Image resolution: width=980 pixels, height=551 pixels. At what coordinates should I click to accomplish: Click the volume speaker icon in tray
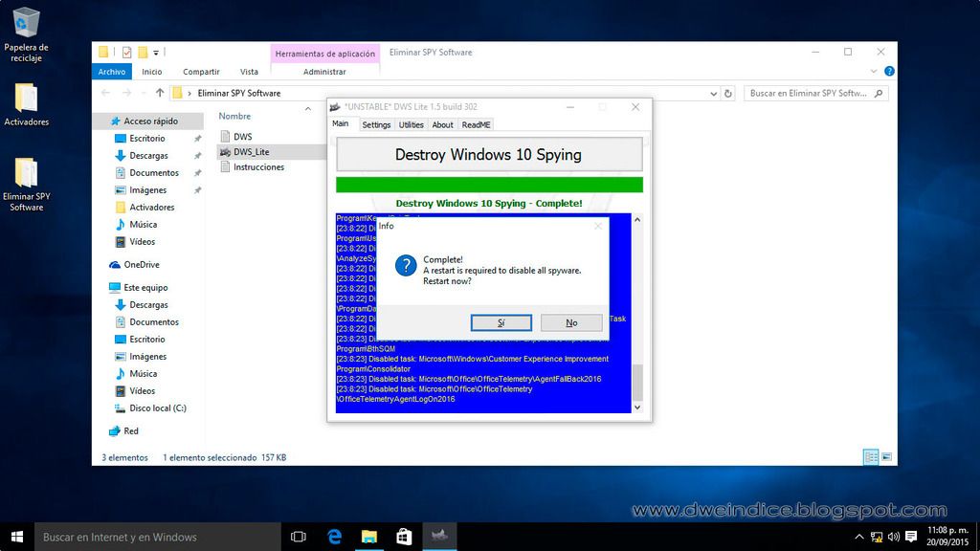pyautogui.click(x=892, y=537)
